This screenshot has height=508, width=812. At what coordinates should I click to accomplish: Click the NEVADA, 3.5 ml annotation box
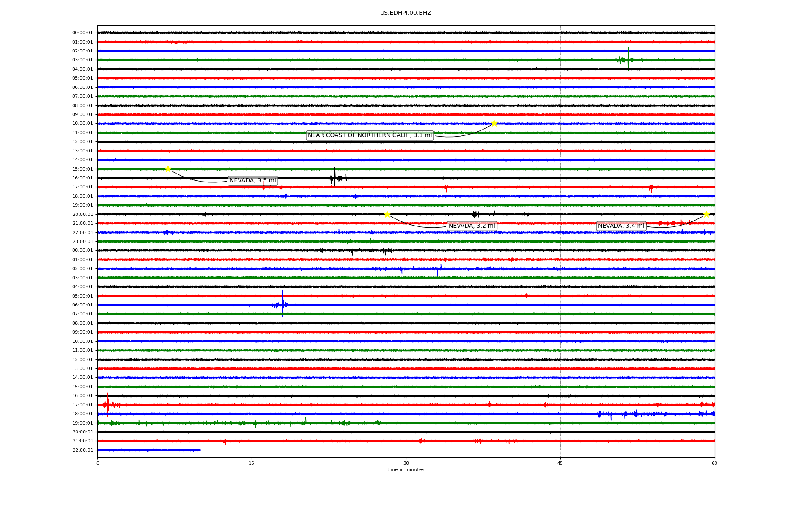[252, 181]
